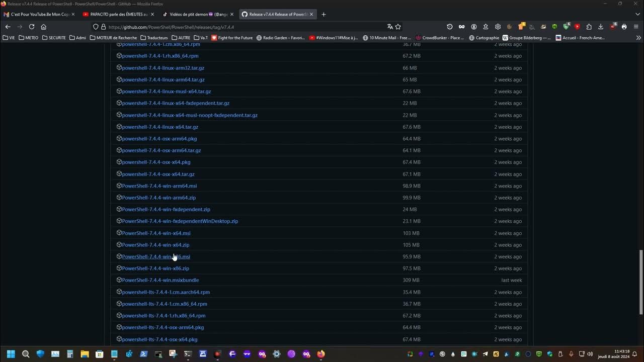Reload the current page

tap(32, 27)
